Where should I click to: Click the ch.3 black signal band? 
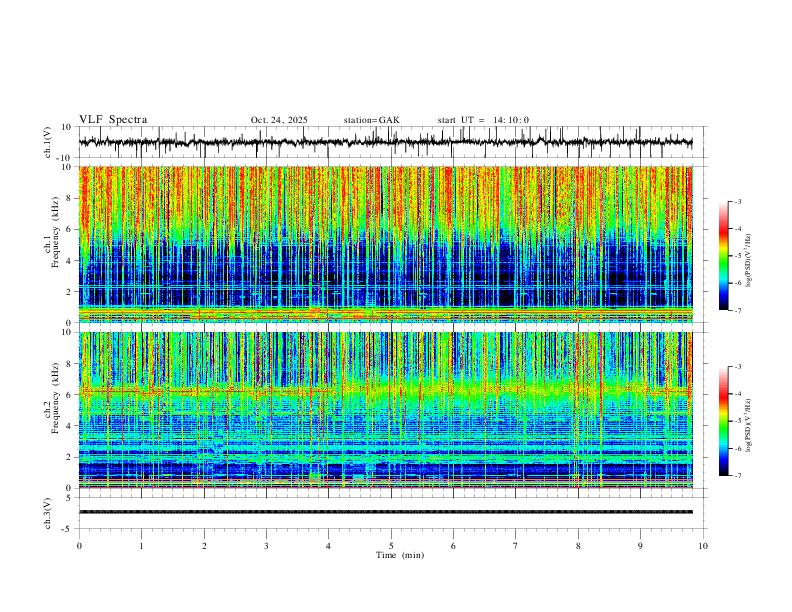point(386,512)
